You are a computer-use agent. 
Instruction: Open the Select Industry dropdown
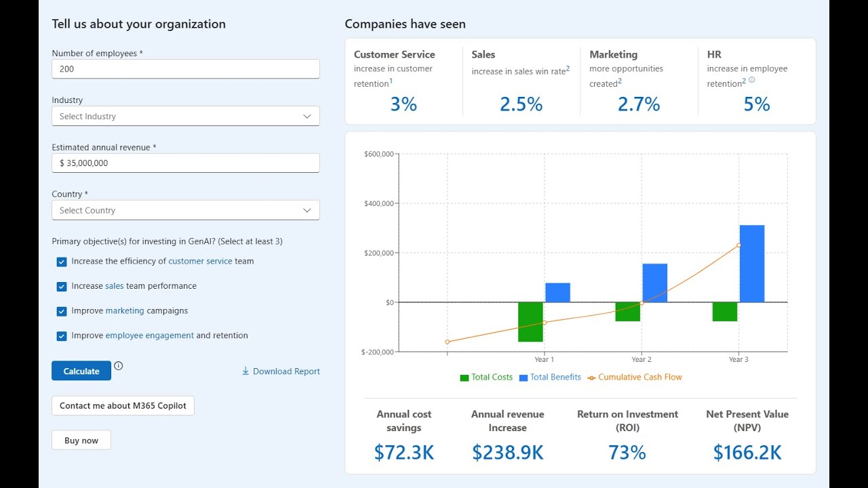tap(185, 117)
